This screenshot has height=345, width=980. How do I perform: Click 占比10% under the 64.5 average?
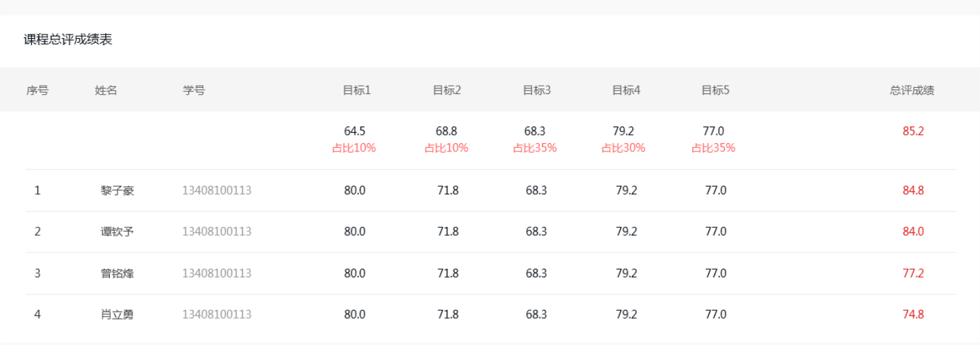[354, 147]
